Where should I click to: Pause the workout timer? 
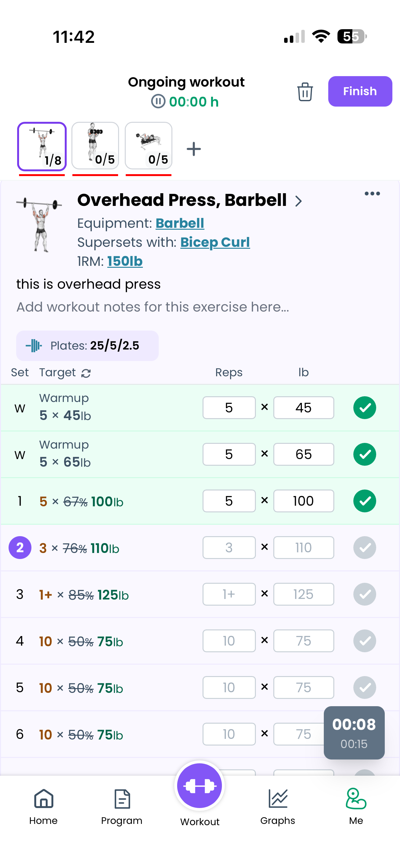click(158, 102)
